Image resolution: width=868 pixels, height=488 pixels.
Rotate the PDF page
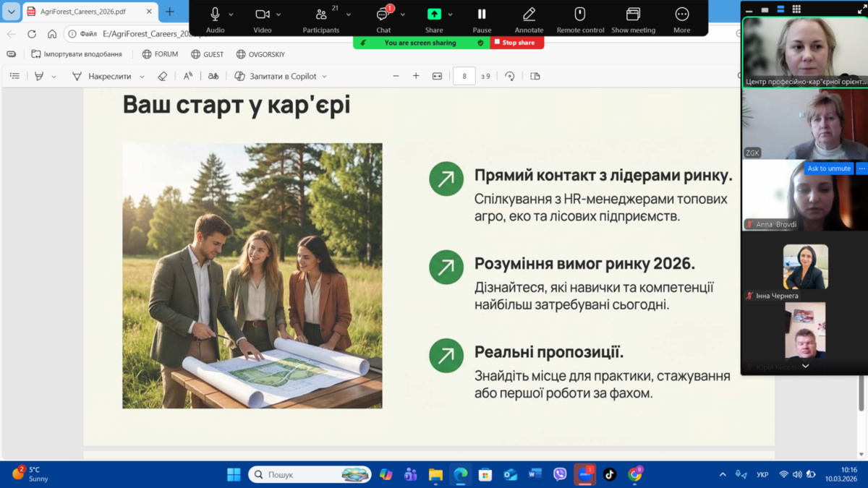(x=510, y=76)
